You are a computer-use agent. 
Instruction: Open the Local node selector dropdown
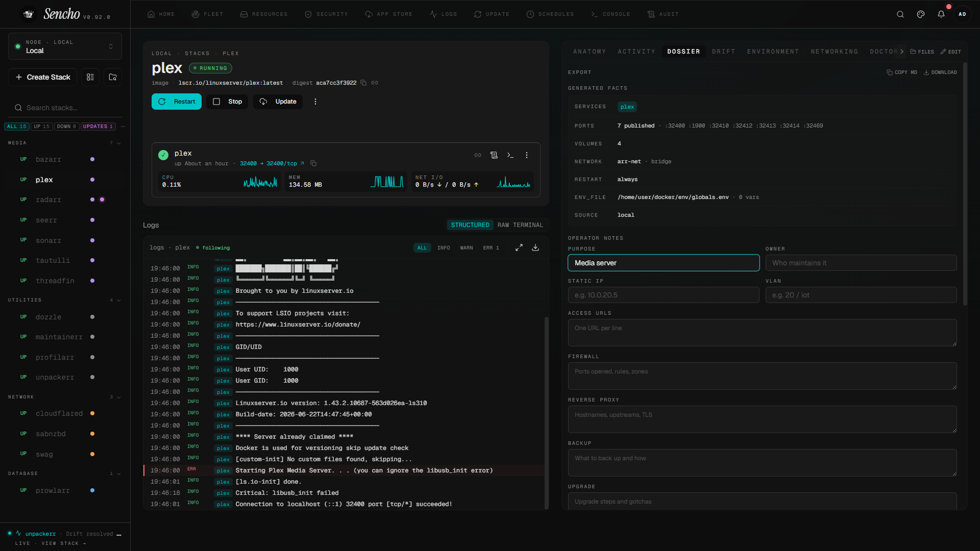tap(65, 46)
